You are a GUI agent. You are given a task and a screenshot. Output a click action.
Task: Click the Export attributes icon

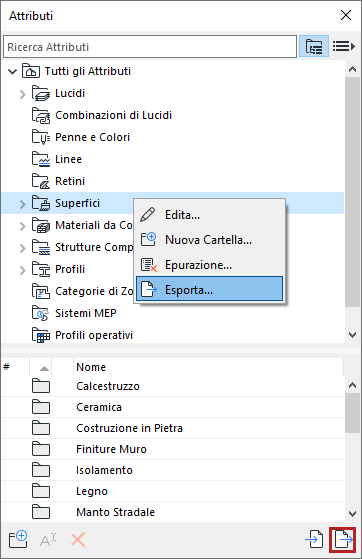(343, 539)
